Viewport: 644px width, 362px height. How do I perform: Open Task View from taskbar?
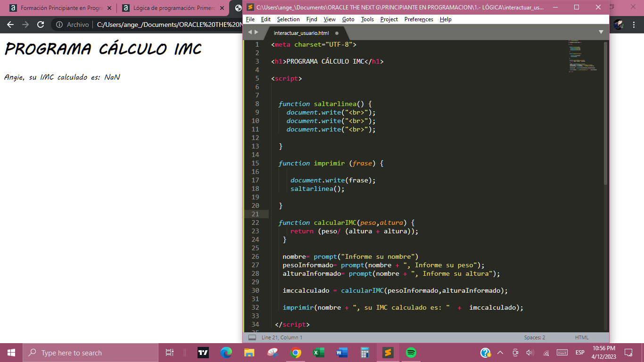[170, 353]
